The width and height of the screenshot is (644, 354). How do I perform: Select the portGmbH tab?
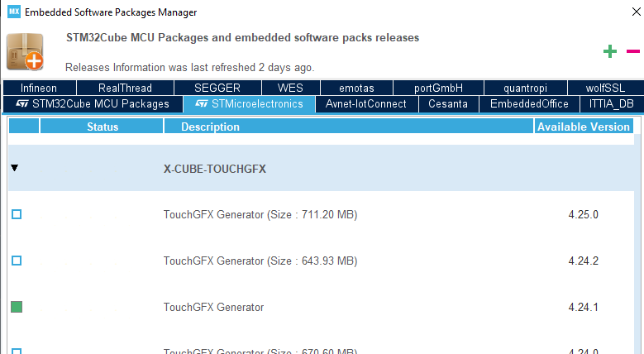pyautogui.click(x=438, y=88)
